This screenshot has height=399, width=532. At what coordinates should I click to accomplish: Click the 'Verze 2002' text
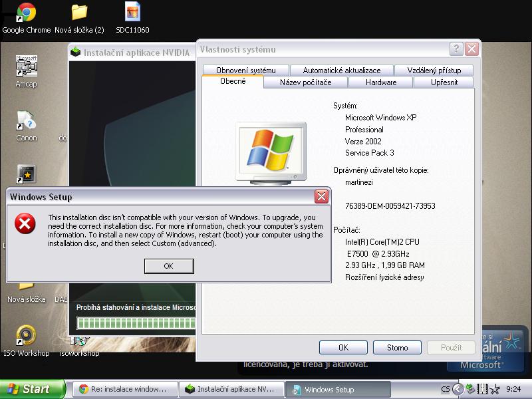point(363,142)
